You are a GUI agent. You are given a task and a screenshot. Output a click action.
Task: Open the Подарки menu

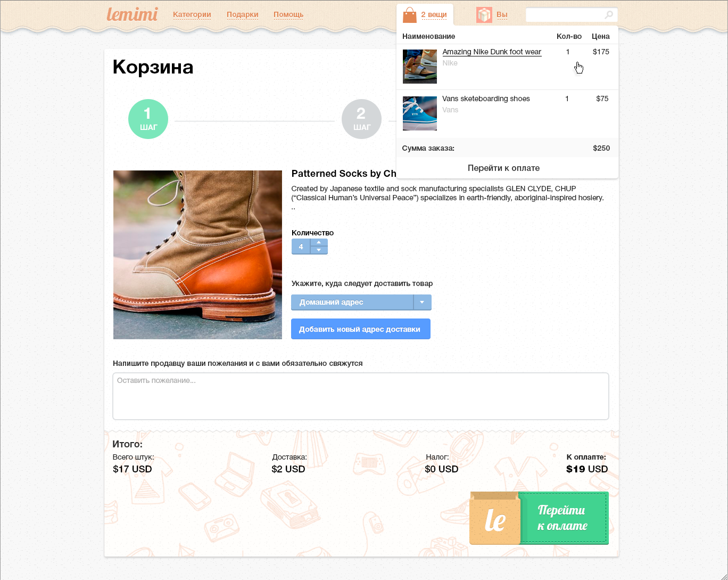click(x=243, y=14)
